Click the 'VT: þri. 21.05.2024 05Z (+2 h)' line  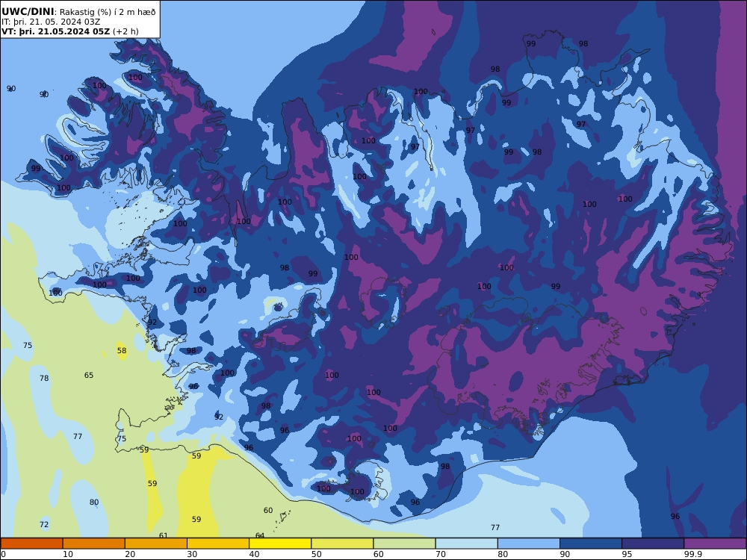[70, 31]
